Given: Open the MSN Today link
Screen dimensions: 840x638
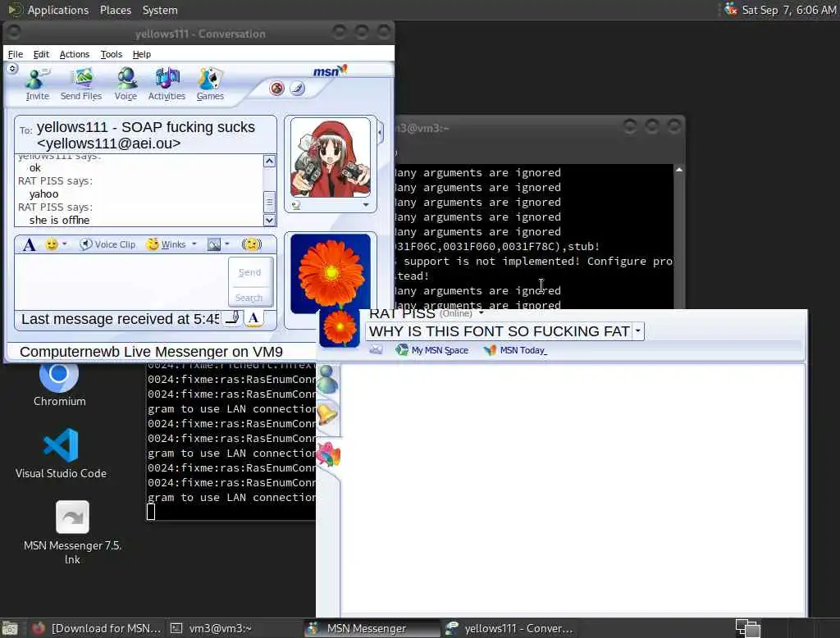Looking at the screenshot, I should [x=515, y=350].
